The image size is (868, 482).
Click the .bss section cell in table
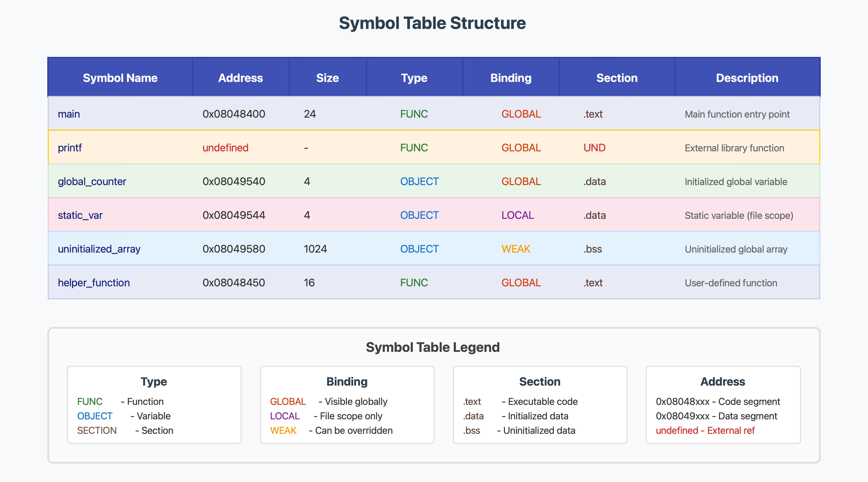pos(592,249)
